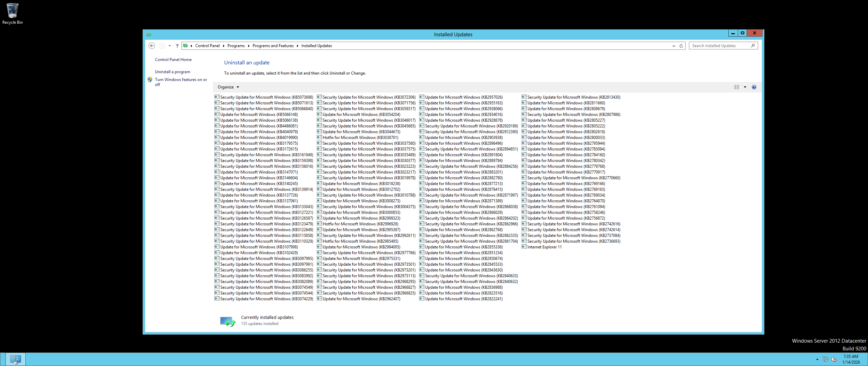Click the Change view layout icon
Image resolution: width=868 pixels, height=366 pixels.
[x=736, y=87]
